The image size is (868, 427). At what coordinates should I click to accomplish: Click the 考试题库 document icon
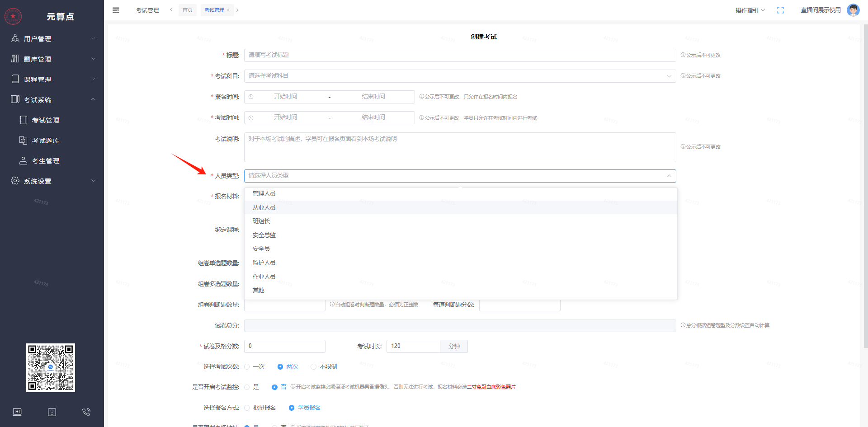[x=23, y=140]
